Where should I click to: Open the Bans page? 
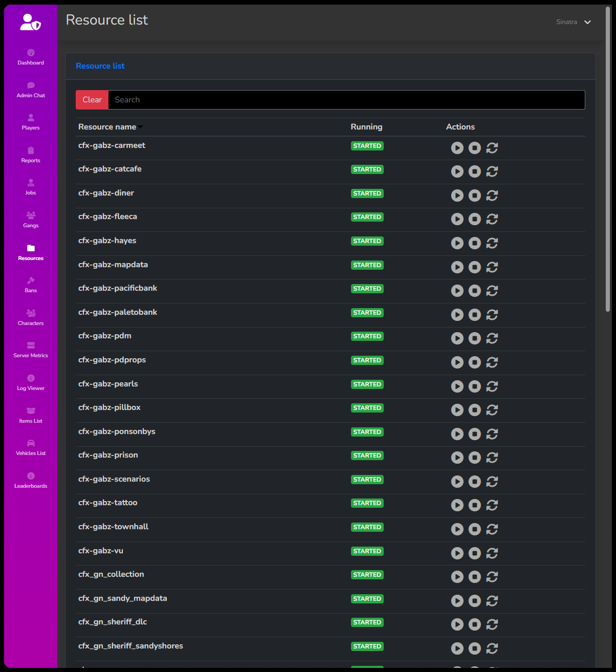point(31,285)
